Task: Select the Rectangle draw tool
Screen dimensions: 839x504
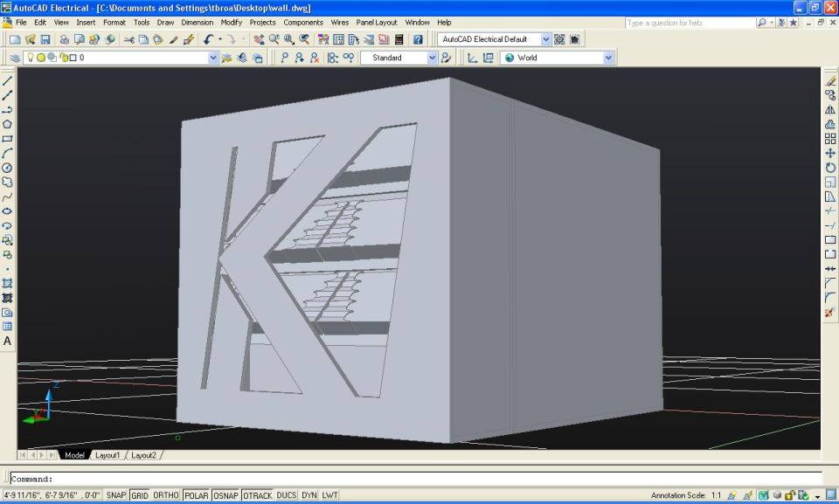Action: point(8,139)
